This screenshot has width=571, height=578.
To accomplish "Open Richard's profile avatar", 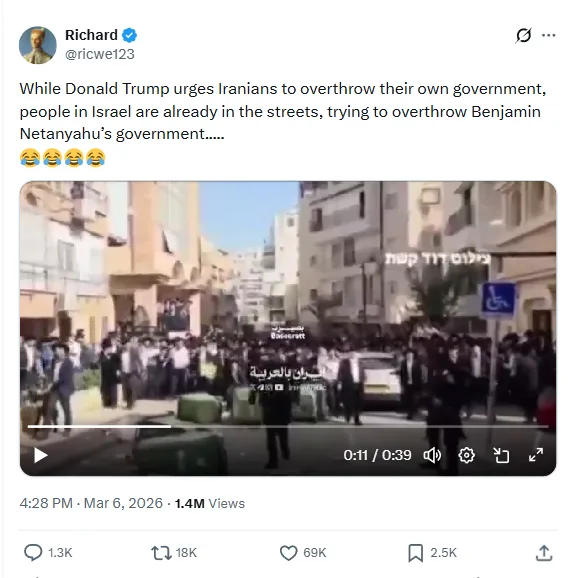I will click(38, 45).
